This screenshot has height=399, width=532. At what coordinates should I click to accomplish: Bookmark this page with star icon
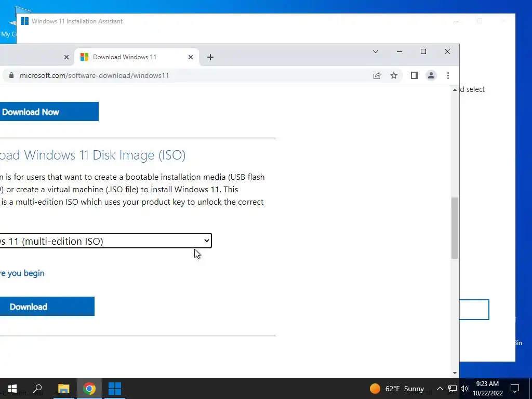coord(394,76)
